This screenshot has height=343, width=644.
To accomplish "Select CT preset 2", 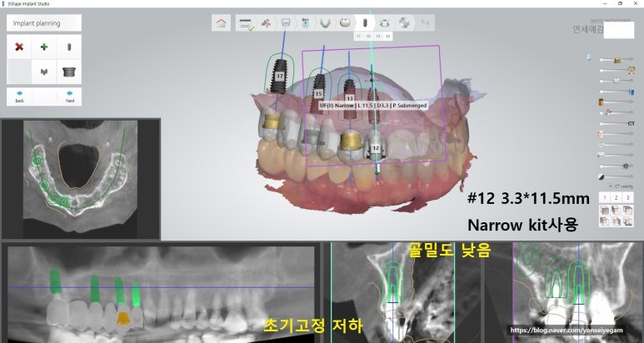I will 616,198.
